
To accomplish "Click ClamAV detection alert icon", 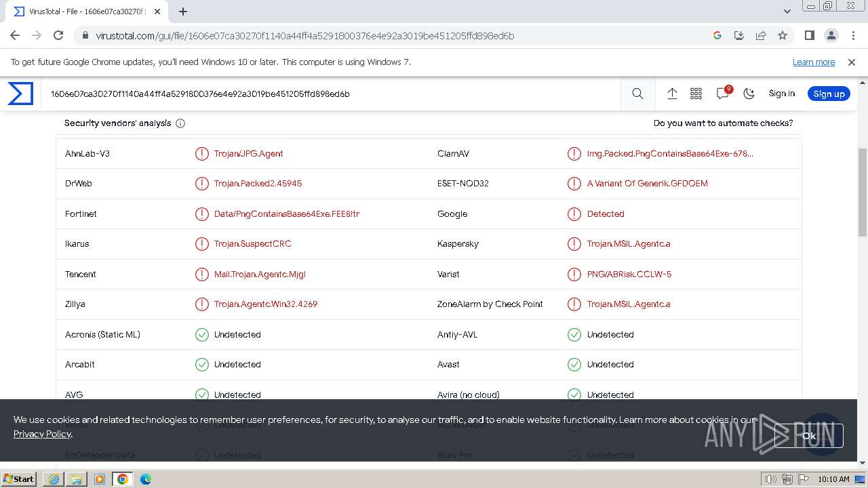I will 574,153.
